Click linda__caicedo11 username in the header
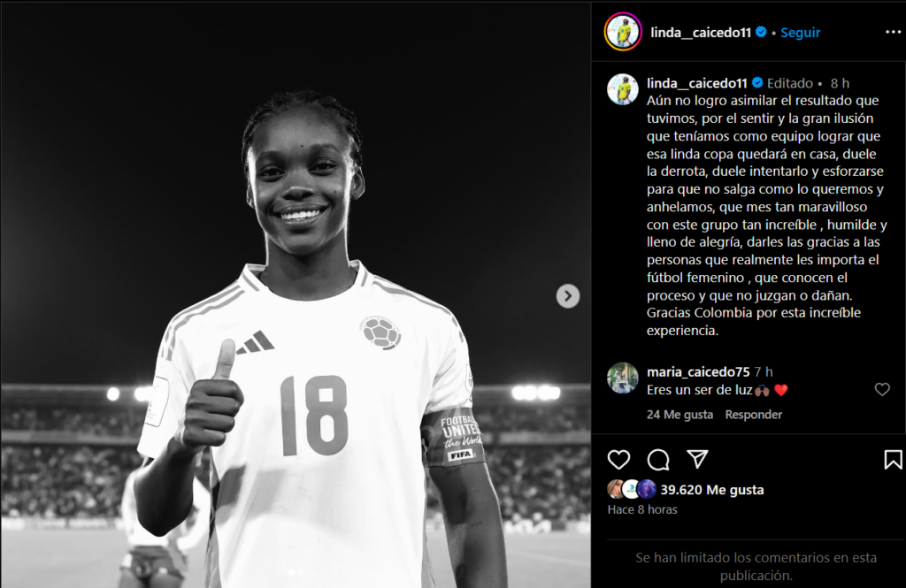Screen dimensions: 906x588 701,33
